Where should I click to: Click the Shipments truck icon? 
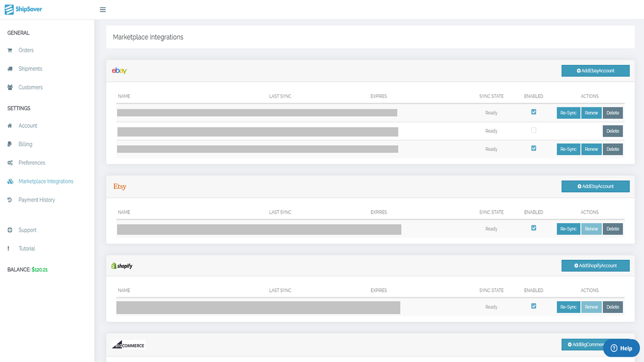(10, 69)
